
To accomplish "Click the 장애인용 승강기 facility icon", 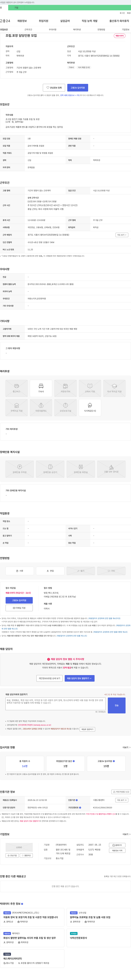I will [50, 469].
